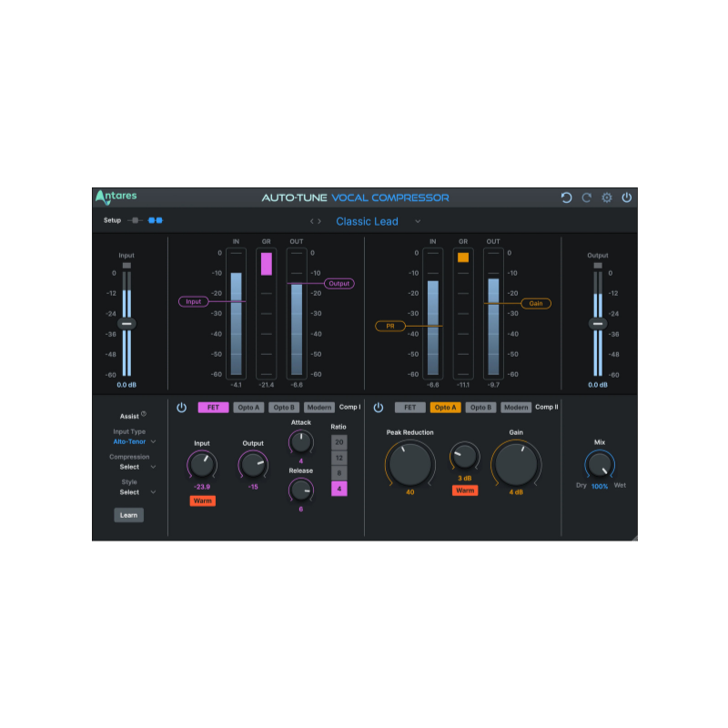Click the Peak Reduction value 40
The image size is (728, 728).
410,492
